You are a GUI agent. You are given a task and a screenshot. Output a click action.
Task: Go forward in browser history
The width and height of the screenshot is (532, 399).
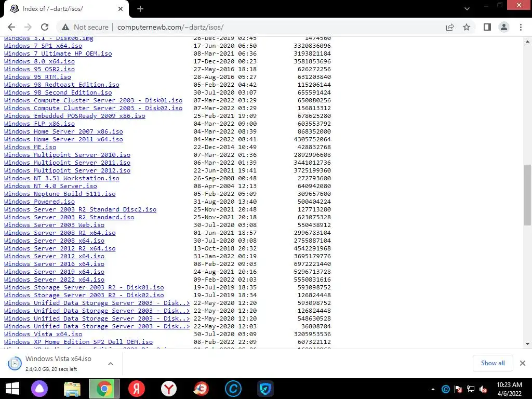click(x=28, y=27)
